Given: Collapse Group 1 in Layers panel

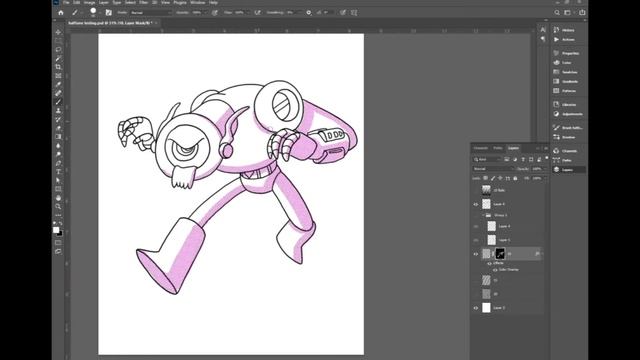Looking at the screenshot, I should pyautogui.click(x=483, y=215).
